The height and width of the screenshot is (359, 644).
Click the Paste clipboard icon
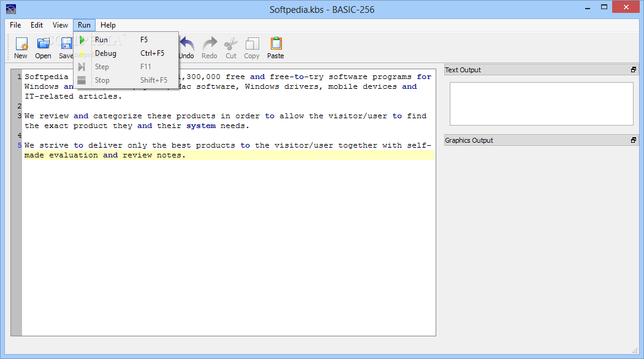276,43
